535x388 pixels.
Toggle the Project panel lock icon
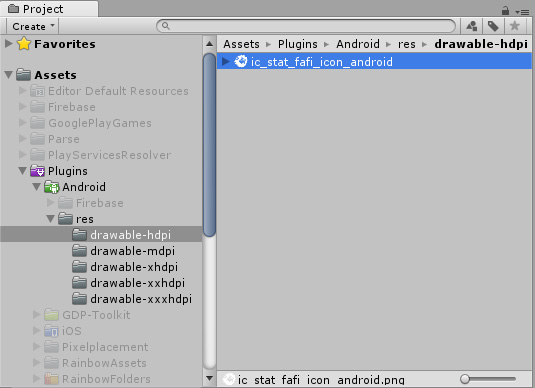505,11
